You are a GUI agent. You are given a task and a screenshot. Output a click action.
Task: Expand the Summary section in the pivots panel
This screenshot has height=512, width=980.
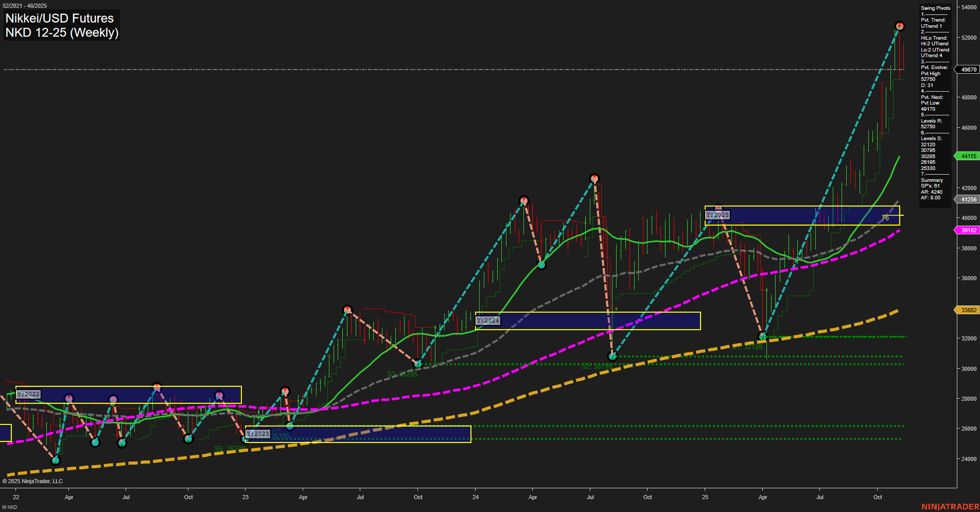tap(930, 180)
